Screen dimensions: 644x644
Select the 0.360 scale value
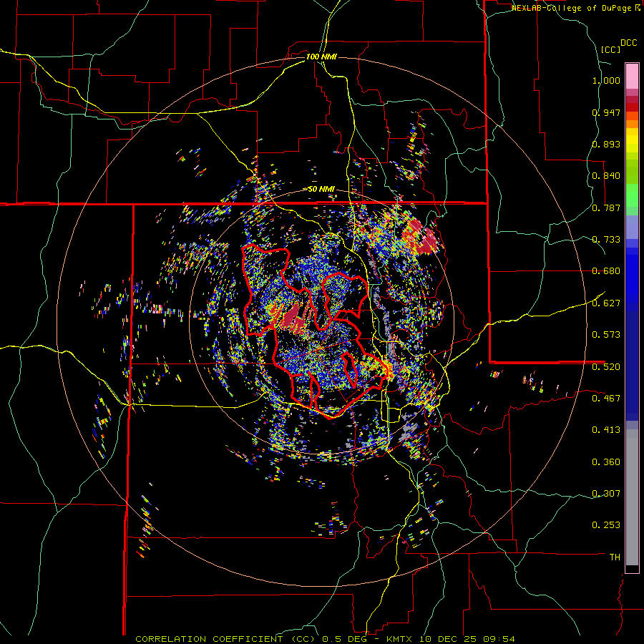[x=606, y=462]
